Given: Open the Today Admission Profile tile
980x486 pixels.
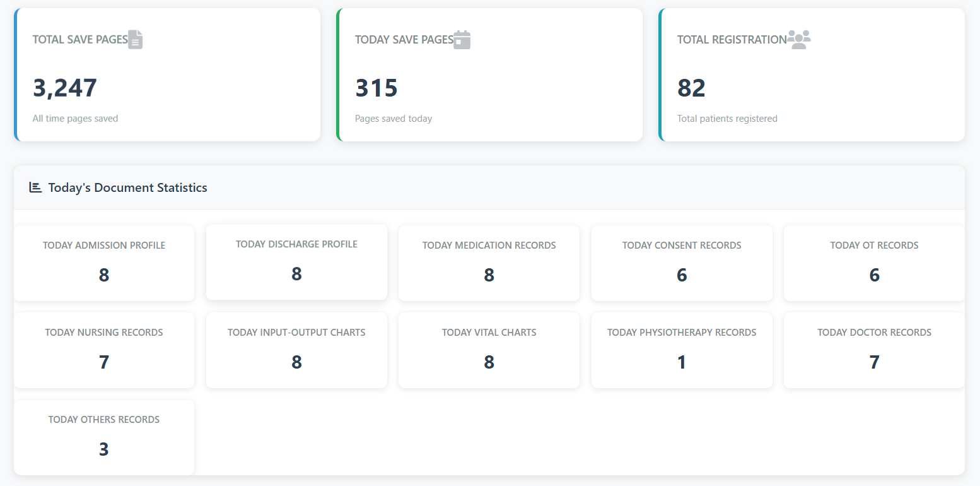Looking at the screenshot, I should (104, 263).
